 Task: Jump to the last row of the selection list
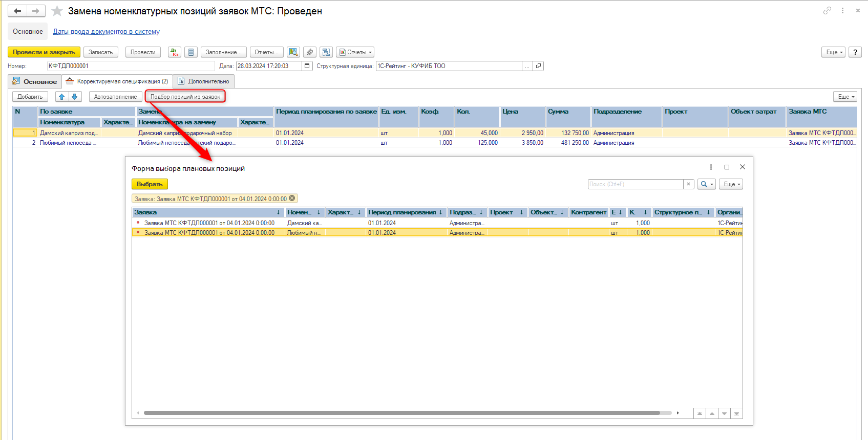pyautogui.click(x=736, y=413)
